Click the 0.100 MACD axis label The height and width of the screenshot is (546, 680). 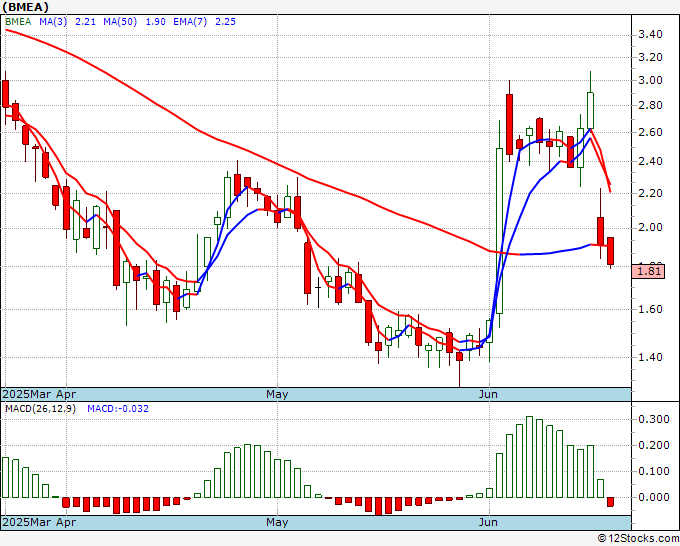[654, 471]
